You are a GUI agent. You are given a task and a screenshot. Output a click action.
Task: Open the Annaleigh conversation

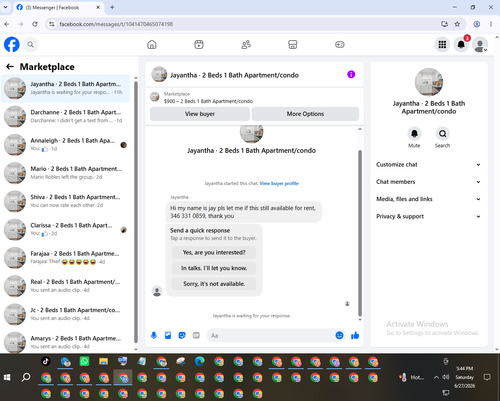(x=65, y=145)
